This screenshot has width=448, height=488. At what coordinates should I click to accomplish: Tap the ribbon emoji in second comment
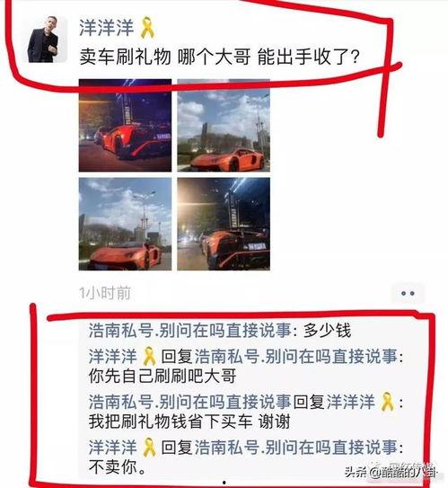(x=149, y=356)
